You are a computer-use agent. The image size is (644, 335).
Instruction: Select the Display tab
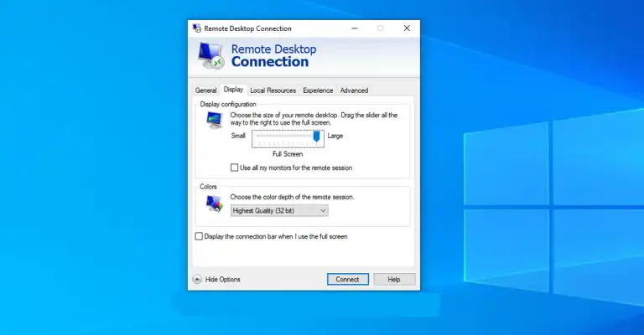coord(233,90)
